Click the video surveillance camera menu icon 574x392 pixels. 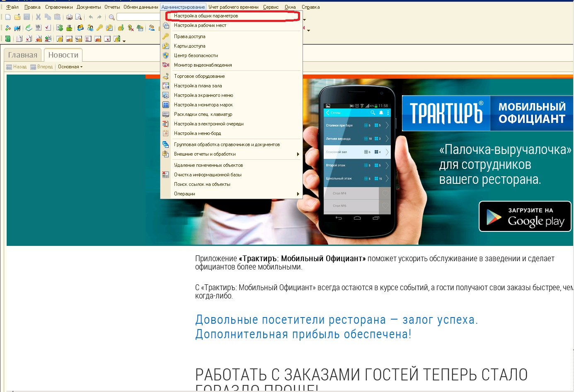166,65
